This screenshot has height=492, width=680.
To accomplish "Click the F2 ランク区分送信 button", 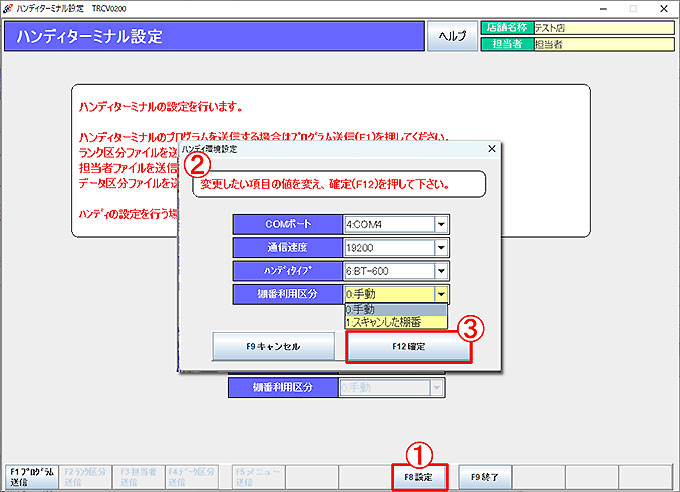I will [x=85, y=477].
